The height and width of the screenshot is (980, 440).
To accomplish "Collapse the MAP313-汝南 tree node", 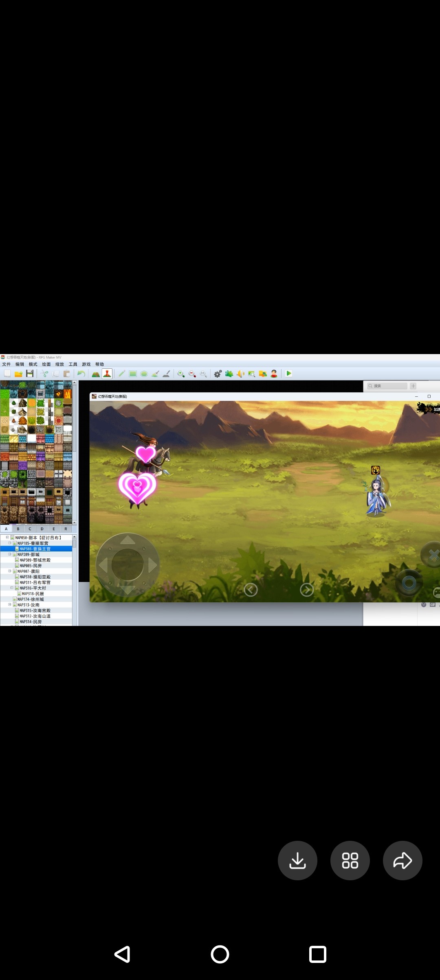I will 10,605.
